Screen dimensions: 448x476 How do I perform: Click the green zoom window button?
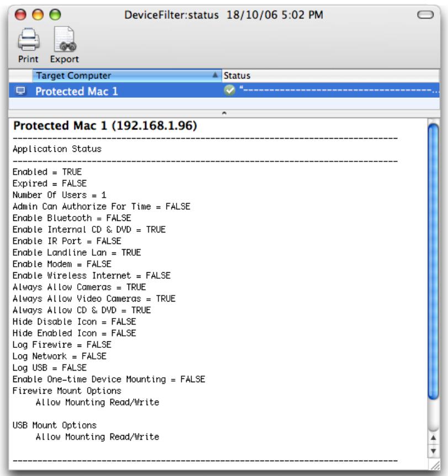[x=55, y=14]
